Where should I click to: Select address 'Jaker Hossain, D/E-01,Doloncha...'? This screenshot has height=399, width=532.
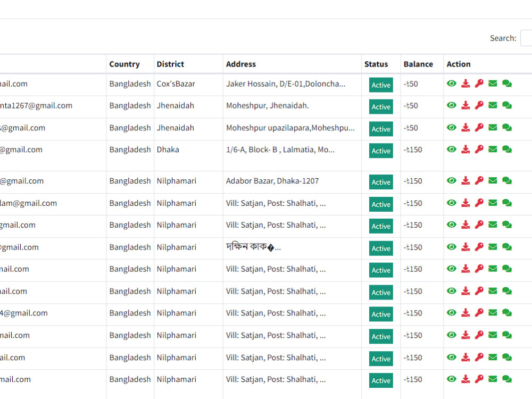tap(286, 84)
